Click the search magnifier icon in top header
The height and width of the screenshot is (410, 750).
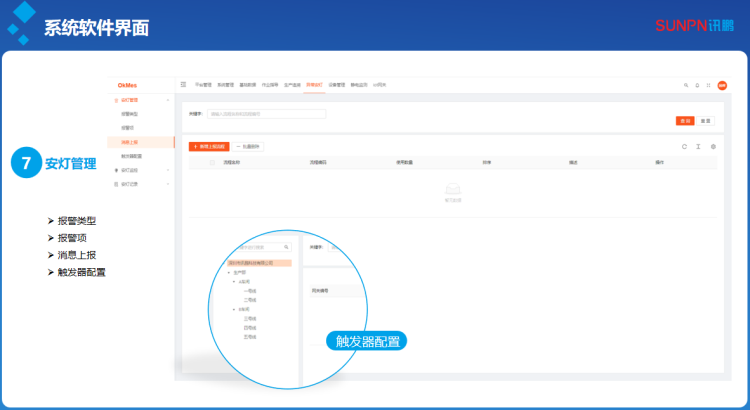tap(685, 85)
